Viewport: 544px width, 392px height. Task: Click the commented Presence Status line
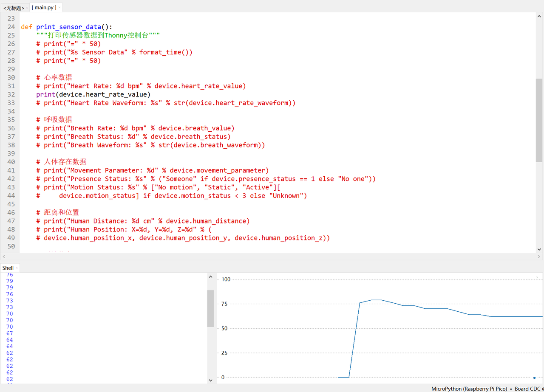206,179
